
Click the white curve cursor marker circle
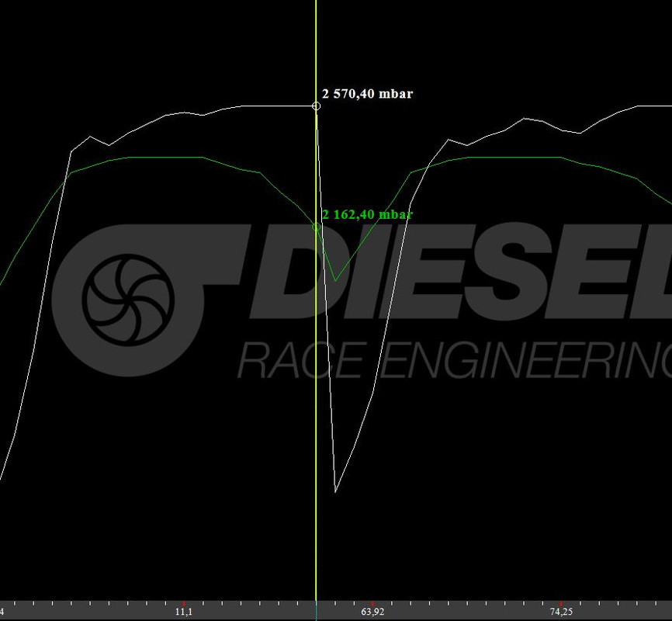coord(316,106)
